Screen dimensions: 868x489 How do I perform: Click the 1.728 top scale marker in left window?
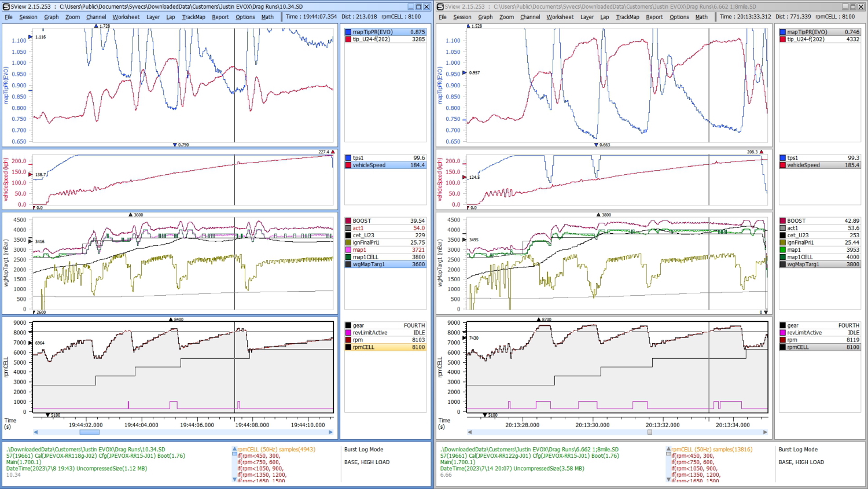tap(96, 26)
